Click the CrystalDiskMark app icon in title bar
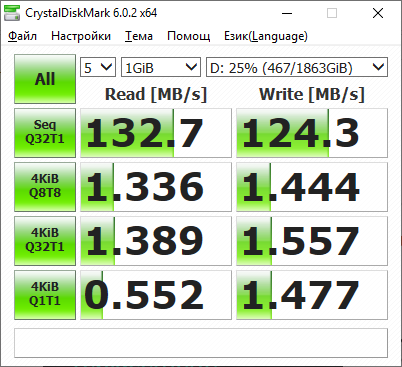 pos(12,13)
